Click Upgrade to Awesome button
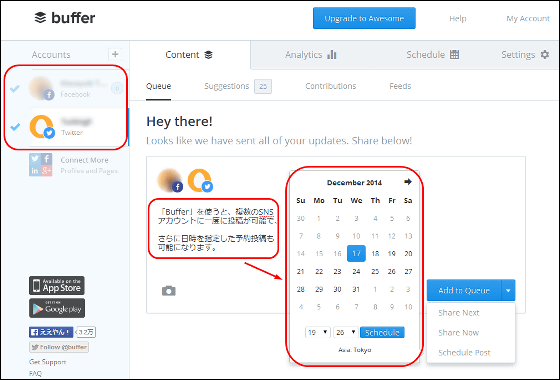This screenshot has height=380, width=560. tap(364, 18)
